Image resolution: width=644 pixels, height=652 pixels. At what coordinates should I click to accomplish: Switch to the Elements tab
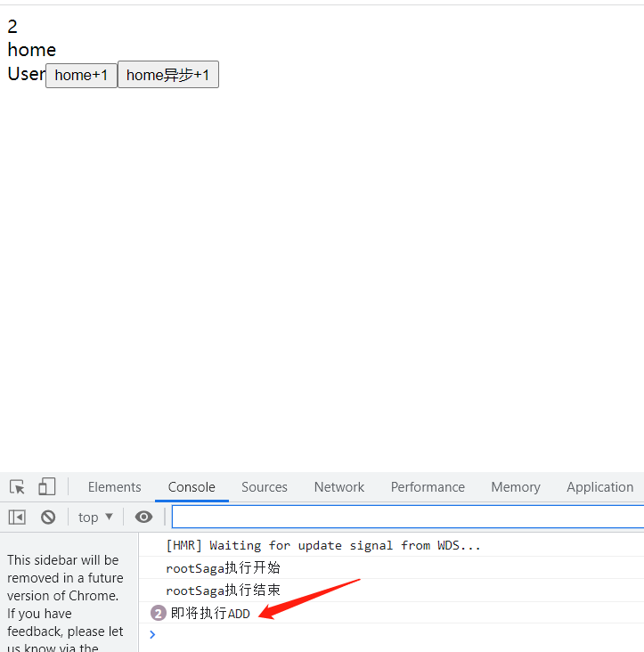114,487
